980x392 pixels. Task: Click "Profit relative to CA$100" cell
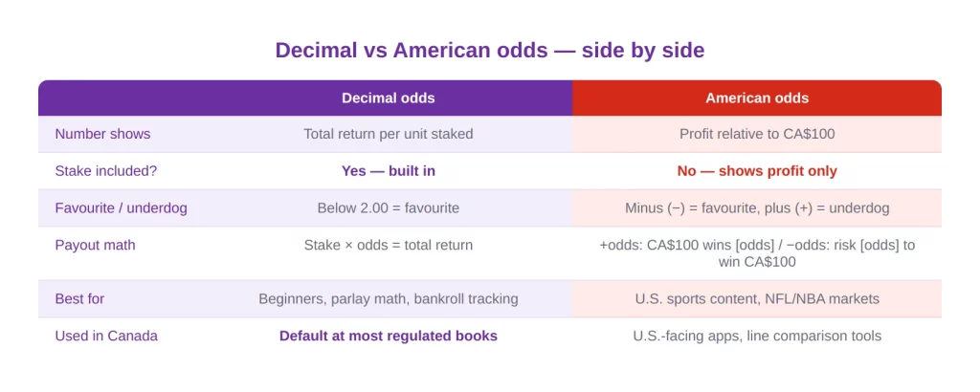[x=756, y=134]
